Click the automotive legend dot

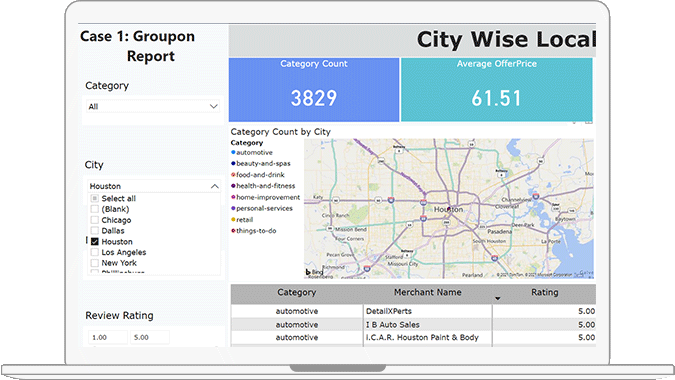point(233,152)
